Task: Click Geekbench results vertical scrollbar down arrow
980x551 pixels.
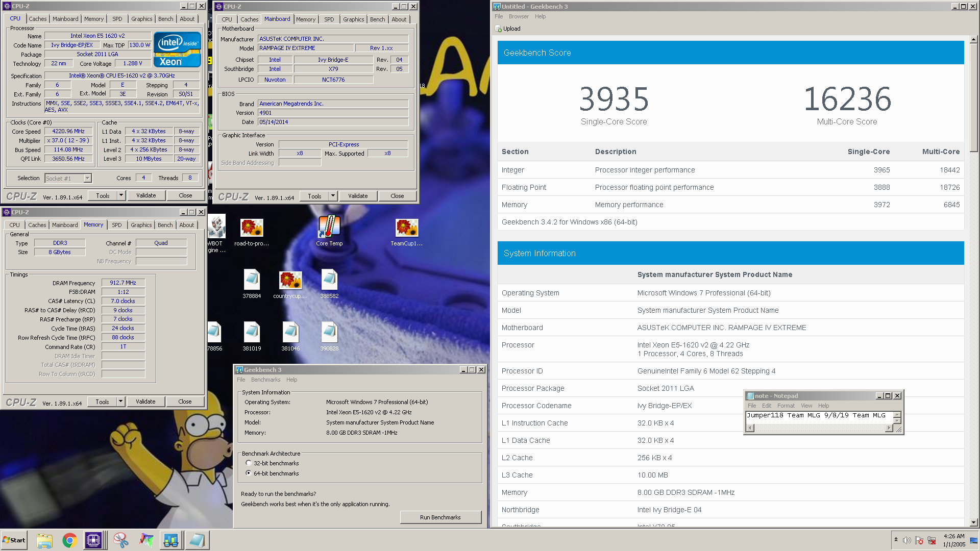Action: tap(973, 522)
